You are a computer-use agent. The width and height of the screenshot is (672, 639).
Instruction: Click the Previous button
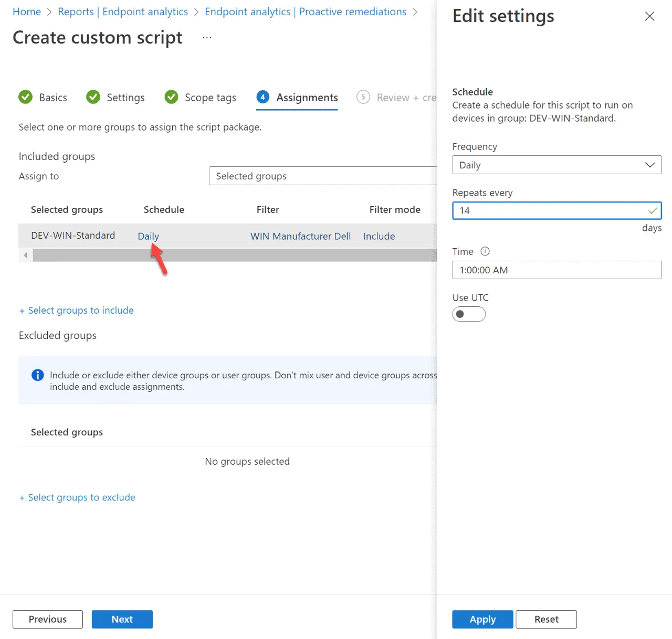[48, 619]
